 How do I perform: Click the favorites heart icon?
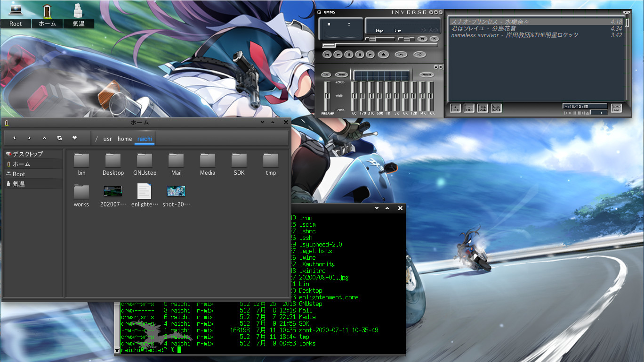pos(74,138)
